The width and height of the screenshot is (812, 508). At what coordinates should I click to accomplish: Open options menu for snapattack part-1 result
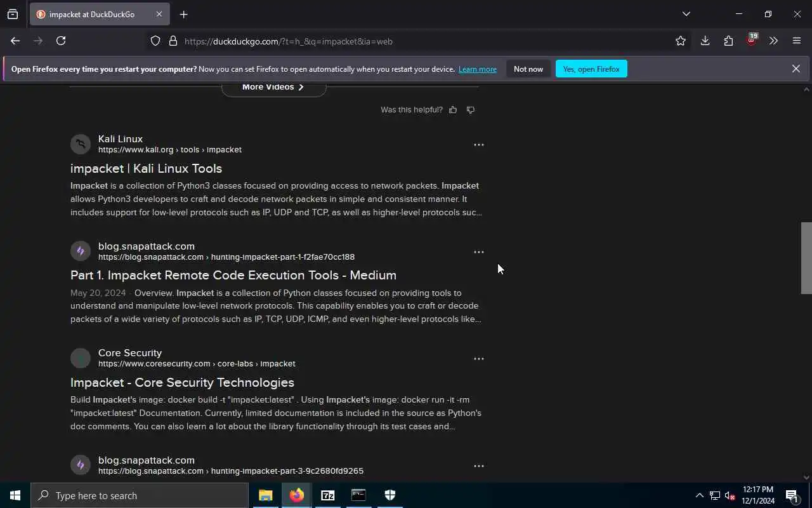click(x=479, y=252)
